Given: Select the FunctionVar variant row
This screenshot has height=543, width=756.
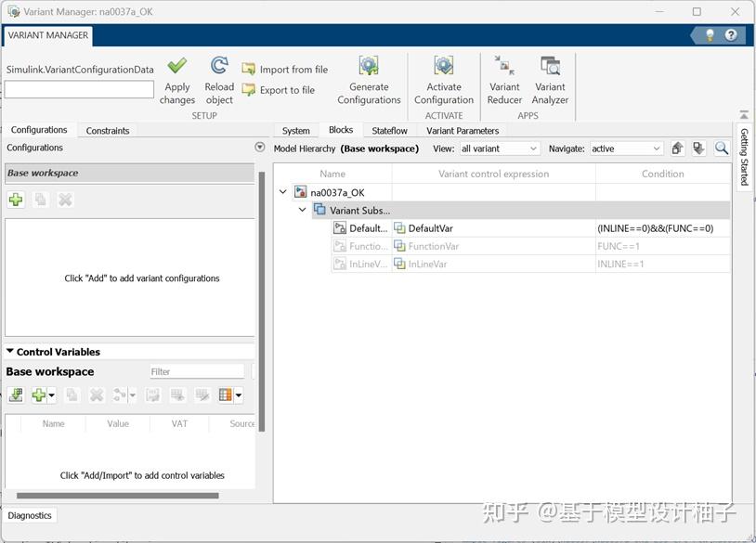Looking at the screenshot, I should coord(531,246).
